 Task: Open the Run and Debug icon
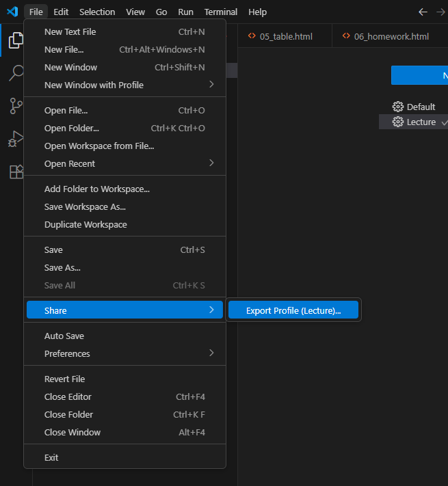(x=15, y=139)
